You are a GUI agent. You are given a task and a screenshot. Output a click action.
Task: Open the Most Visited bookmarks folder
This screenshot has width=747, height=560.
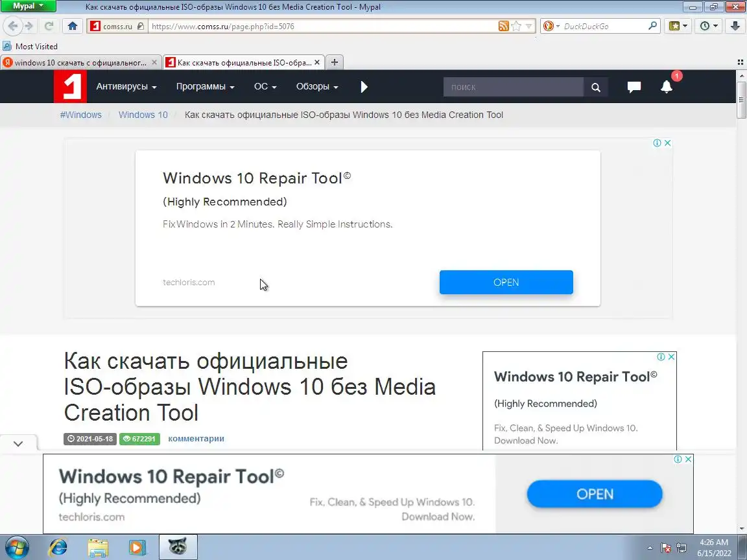point(30,46)
